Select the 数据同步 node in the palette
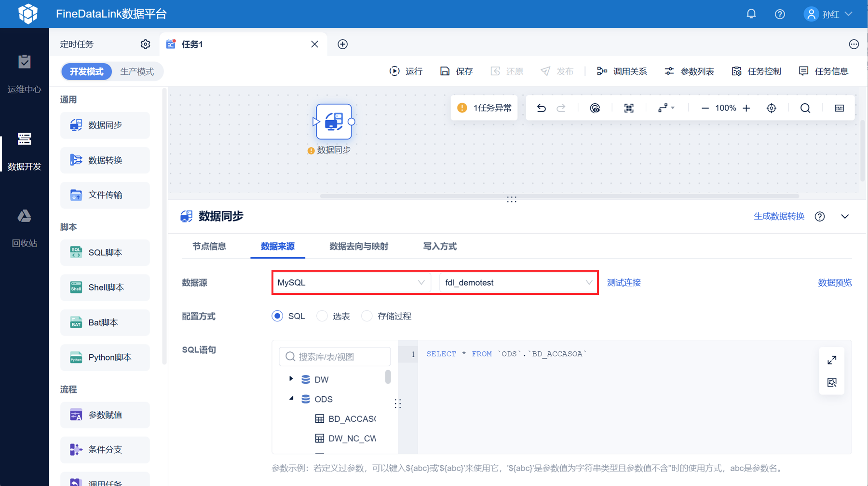Viewport: 868px width, 486px height. [x=105, y=125]
